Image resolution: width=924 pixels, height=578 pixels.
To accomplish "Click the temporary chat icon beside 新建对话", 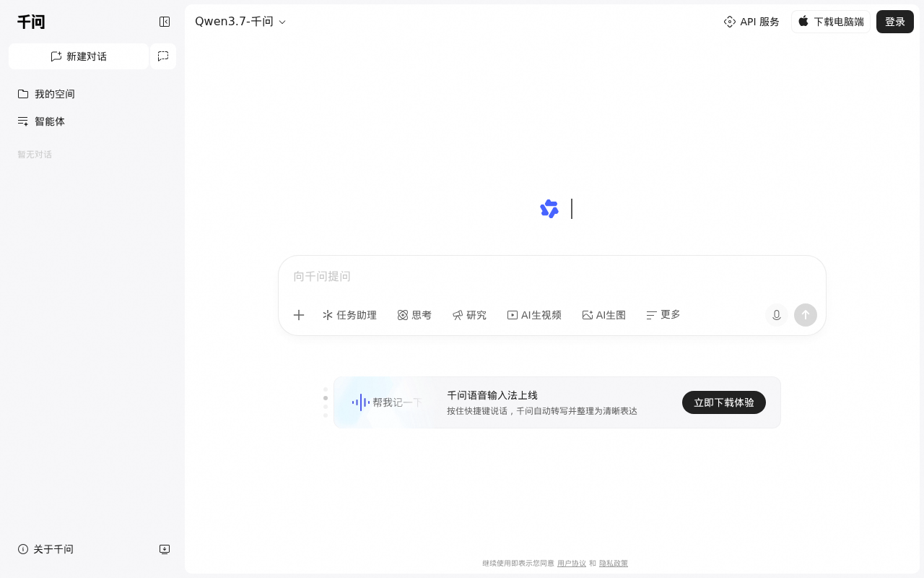I will 163,56.
